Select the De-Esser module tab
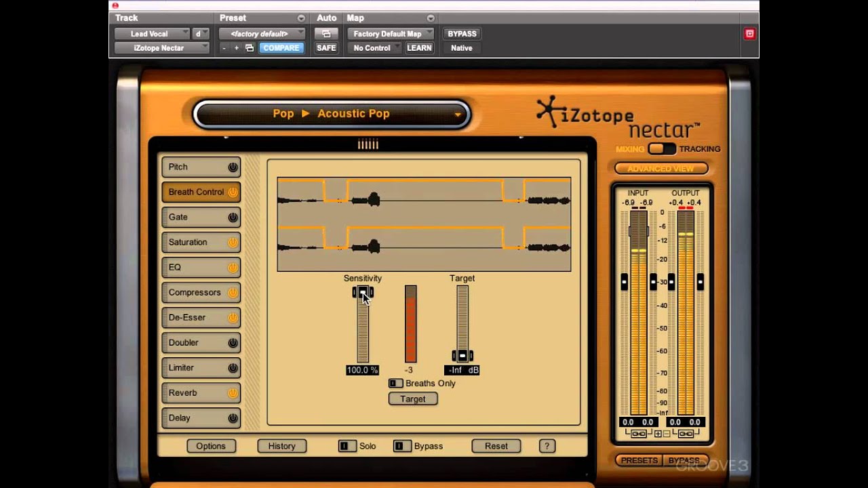 click(201, 317)
